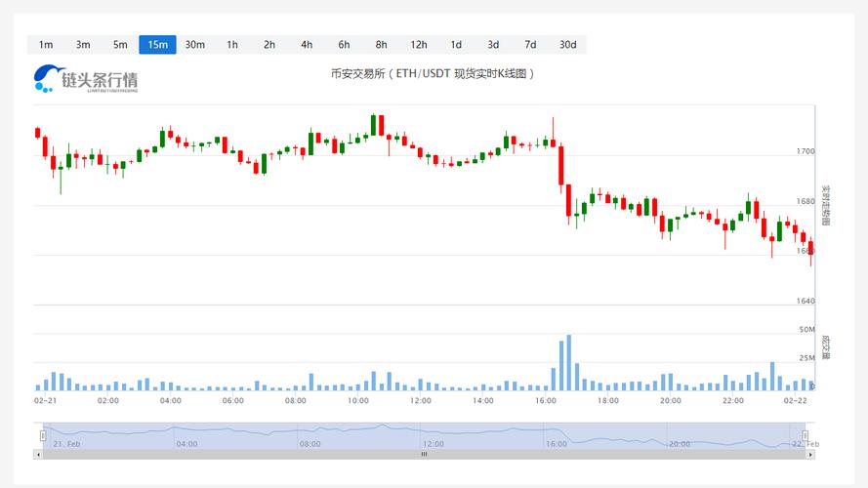Select the 12h interval tab
This screenshot has height=488, width=868.
point(419,44)
